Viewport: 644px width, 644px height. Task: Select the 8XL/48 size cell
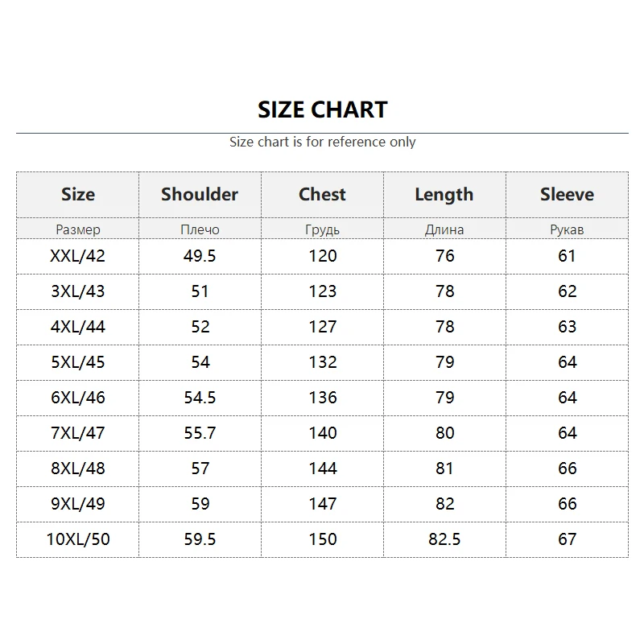point(78,469)
